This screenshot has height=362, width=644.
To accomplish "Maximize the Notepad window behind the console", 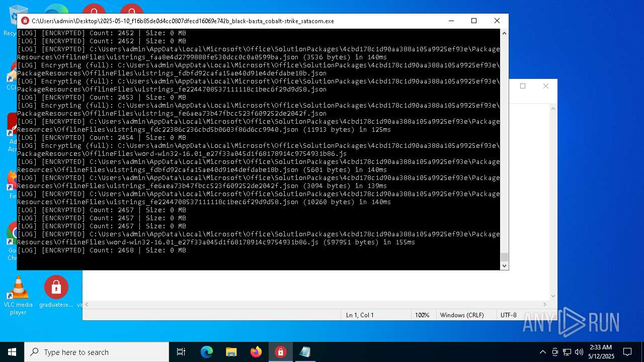I will [523, 86].
